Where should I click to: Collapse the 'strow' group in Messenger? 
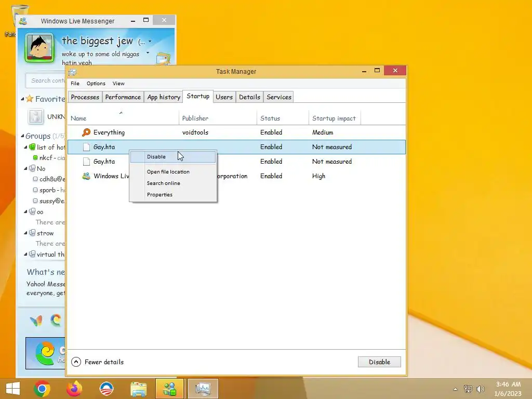pyautogui.click(x=26, y=233)
